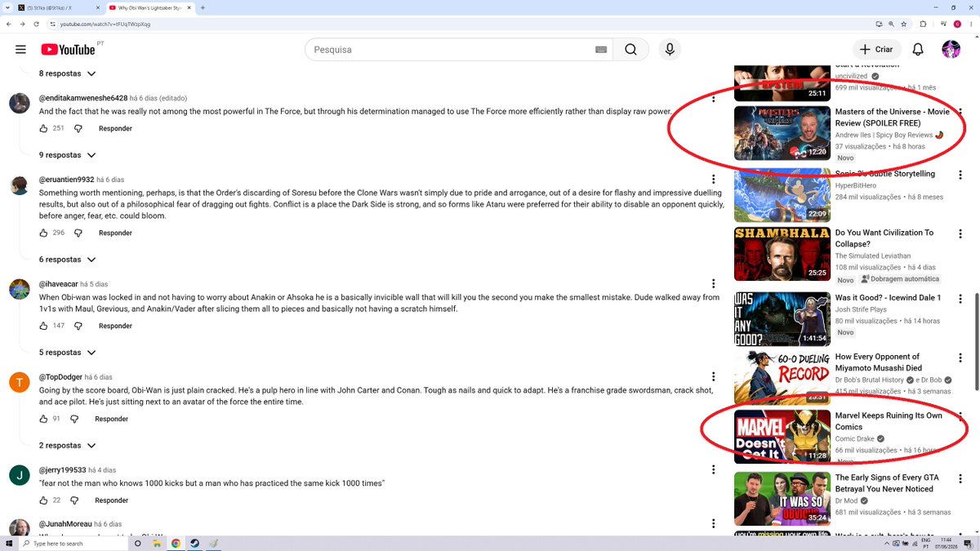Open three-dot menu on @eruantien9932's comment
This screenshot has height=551, width=980.
[x=713, y=180]
